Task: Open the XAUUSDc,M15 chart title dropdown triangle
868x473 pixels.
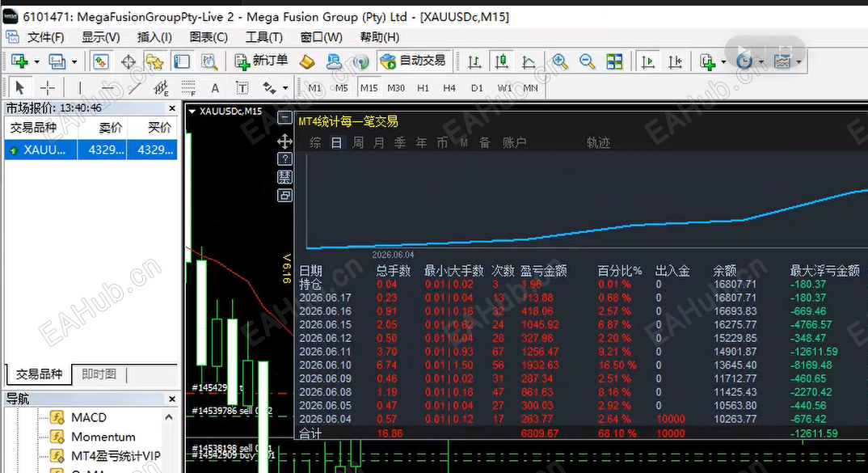Action: [x=192, y=112]
